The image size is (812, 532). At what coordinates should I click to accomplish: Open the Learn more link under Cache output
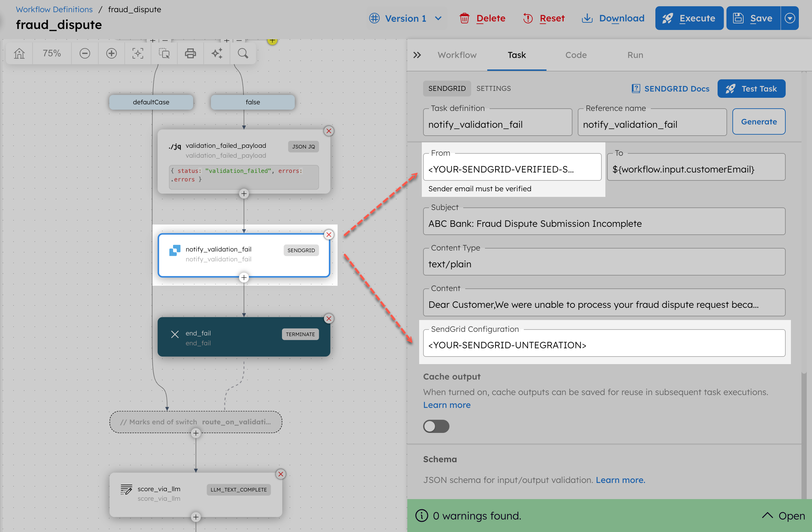click(446, 405)
